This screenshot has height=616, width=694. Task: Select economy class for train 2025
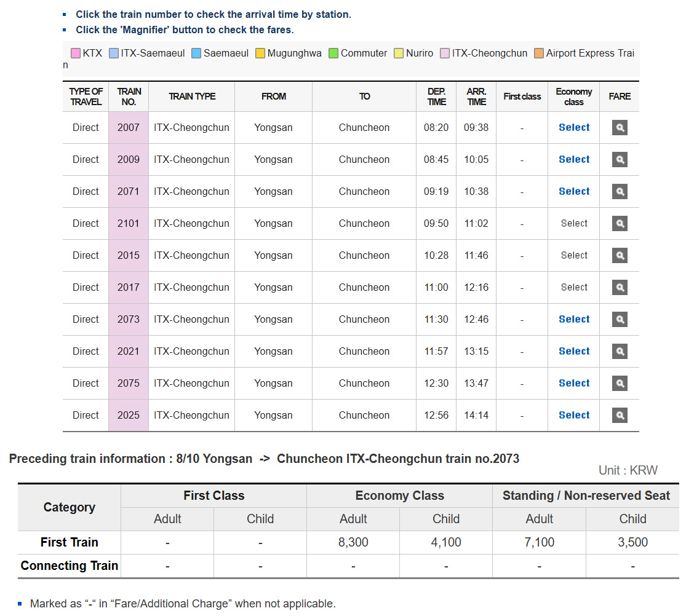pos(574,416)
